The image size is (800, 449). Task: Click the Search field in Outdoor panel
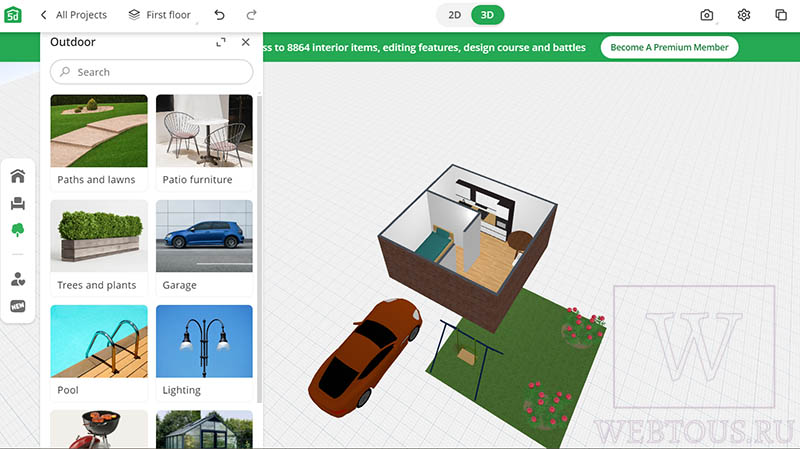click(152, 72)
